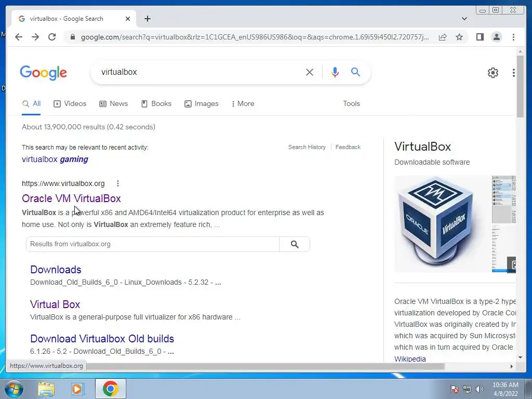532x399 pixels.
Task: Switch to the Videos results tab
Action: pos(70,104)
